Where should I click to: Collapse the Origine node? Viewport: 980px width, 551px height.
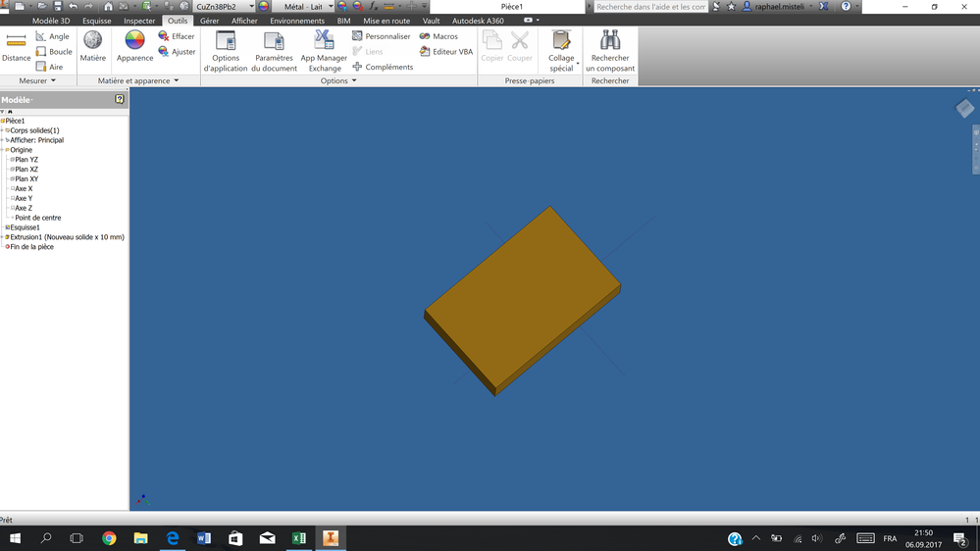pos(3,150)
